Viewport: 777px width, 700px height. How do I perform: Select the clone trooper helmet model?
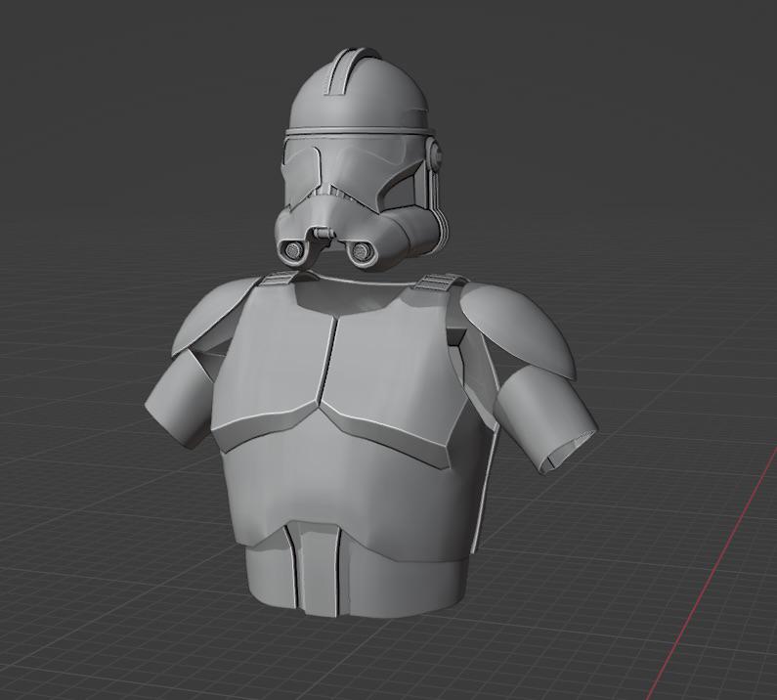click(361, 159)
